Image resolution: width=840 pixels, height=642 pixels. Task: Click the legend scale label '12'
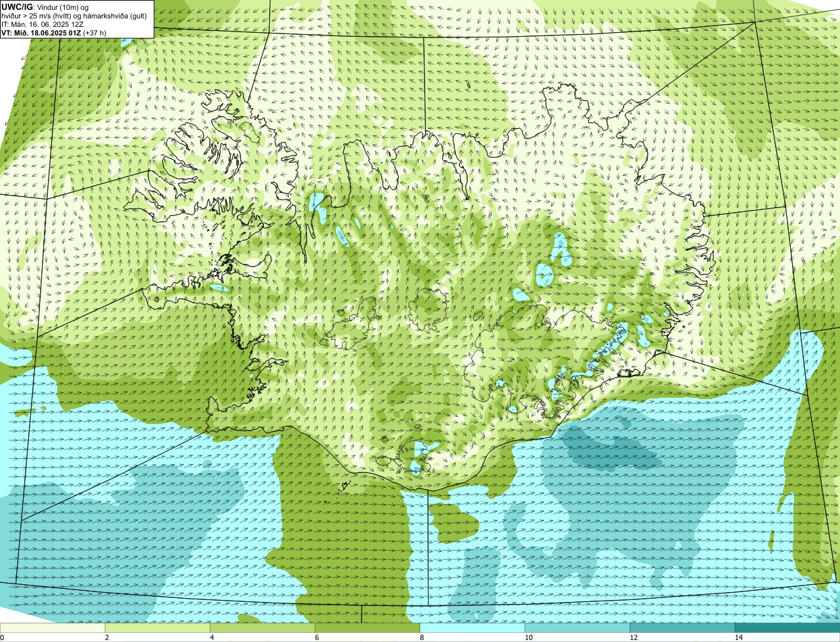633,637
